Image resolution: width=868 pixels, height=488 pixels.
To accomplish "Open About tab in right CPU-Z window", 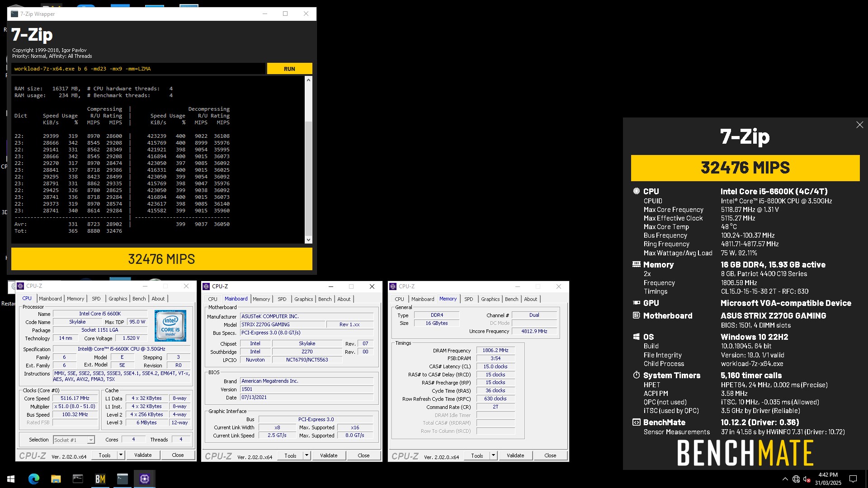I will pos(531,299).
